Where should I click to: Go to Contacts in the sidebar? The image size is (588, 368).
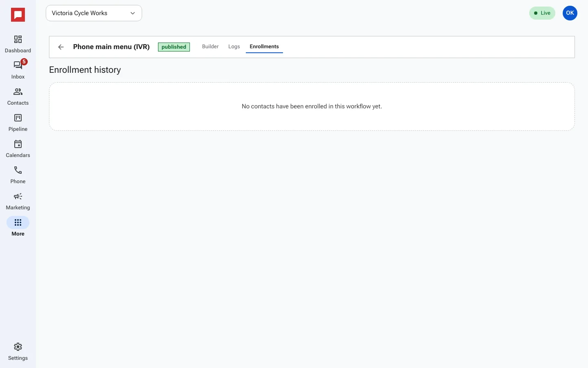(18, 96)
